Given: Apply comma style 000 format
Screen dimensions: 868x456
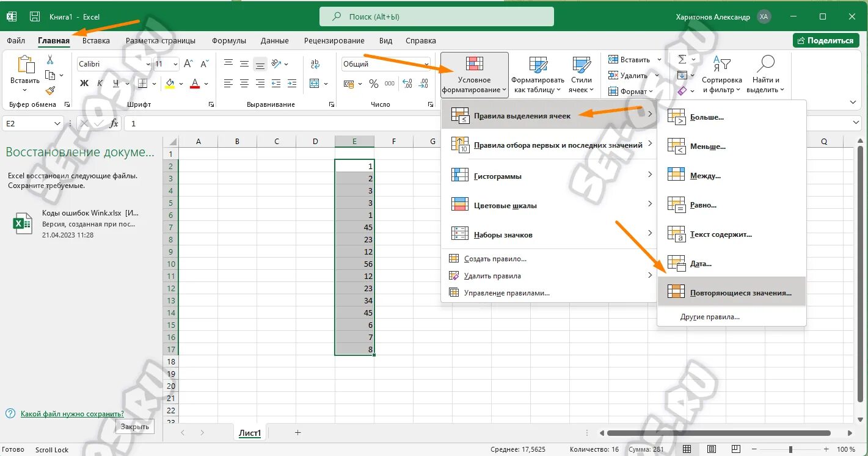Looking at the screenshot, I should point(389,84).
